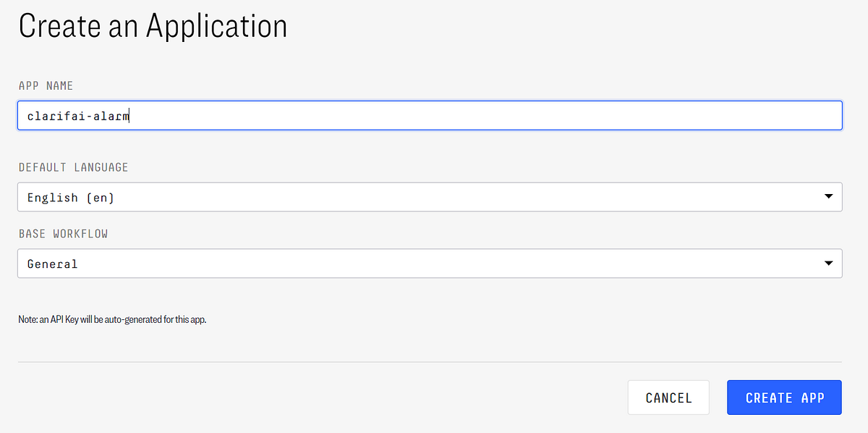Click the Base Workflow dropdown arrow
Image resolution: width=868 pixels, height=433 pixels.
click(x=828, y=264)
